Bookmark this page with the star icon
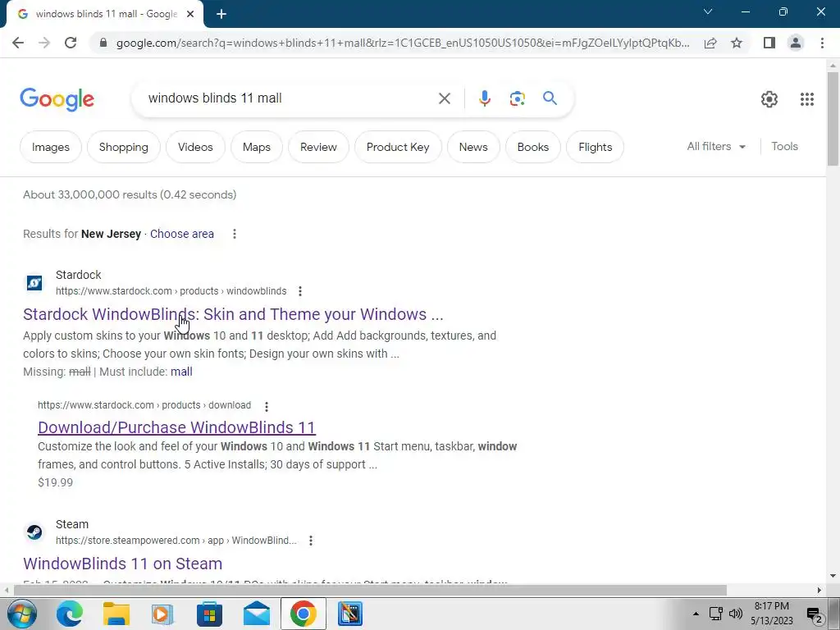The width and height of the screenshot is (840, 630). coord(737,43)
